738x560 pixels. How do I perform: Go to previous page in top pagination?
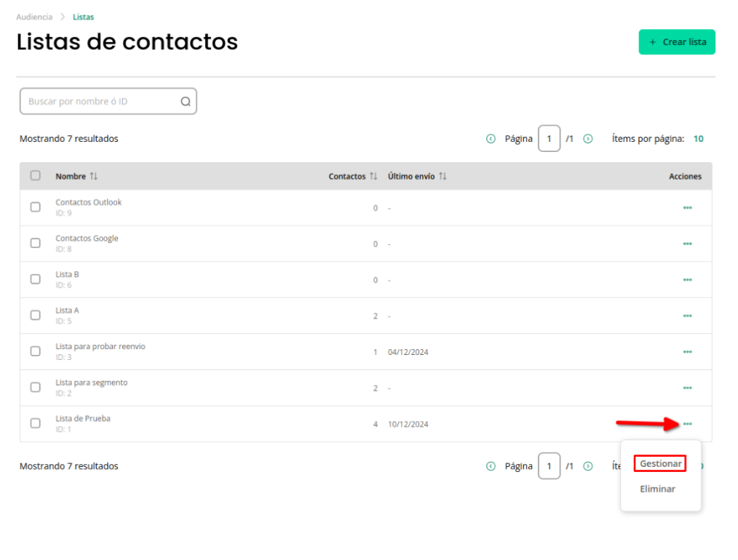tap(491, 139)
